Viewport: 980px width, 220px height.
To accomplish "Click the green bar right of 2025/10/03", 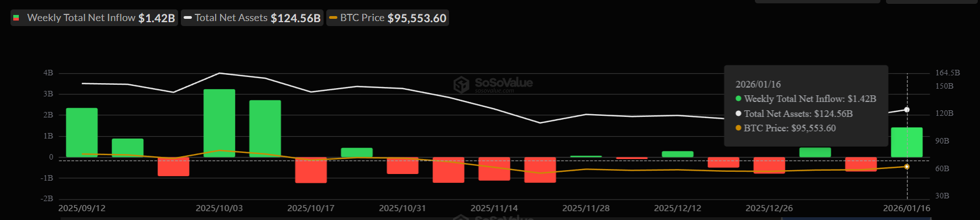I will tap(265, 129).
